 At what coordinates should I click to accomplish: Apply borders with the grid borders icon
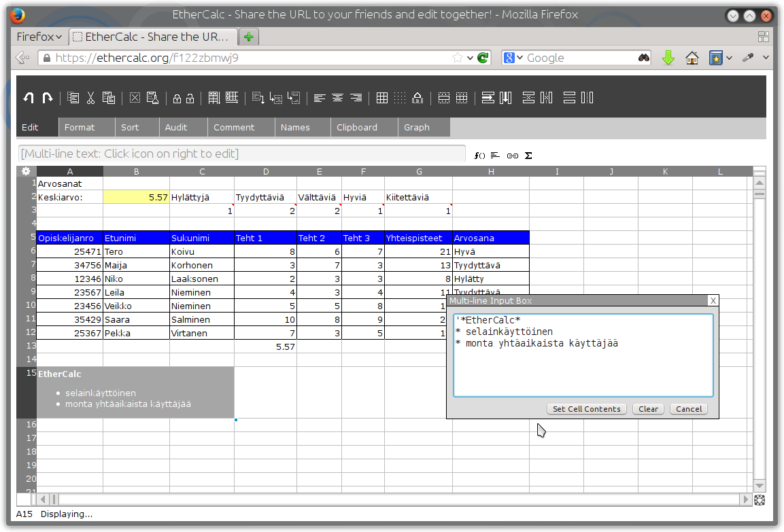[382, 98]
